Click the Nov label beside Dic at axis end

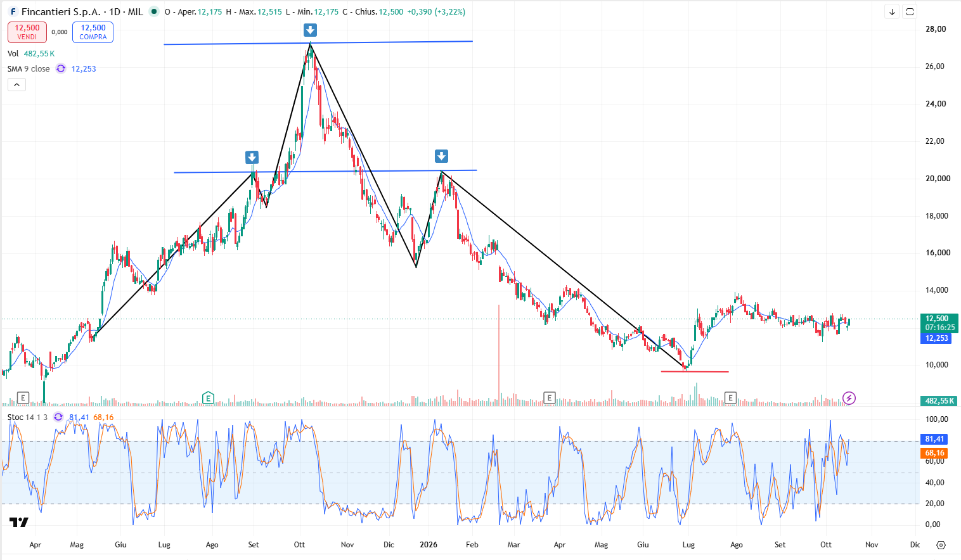pos(872,545)
